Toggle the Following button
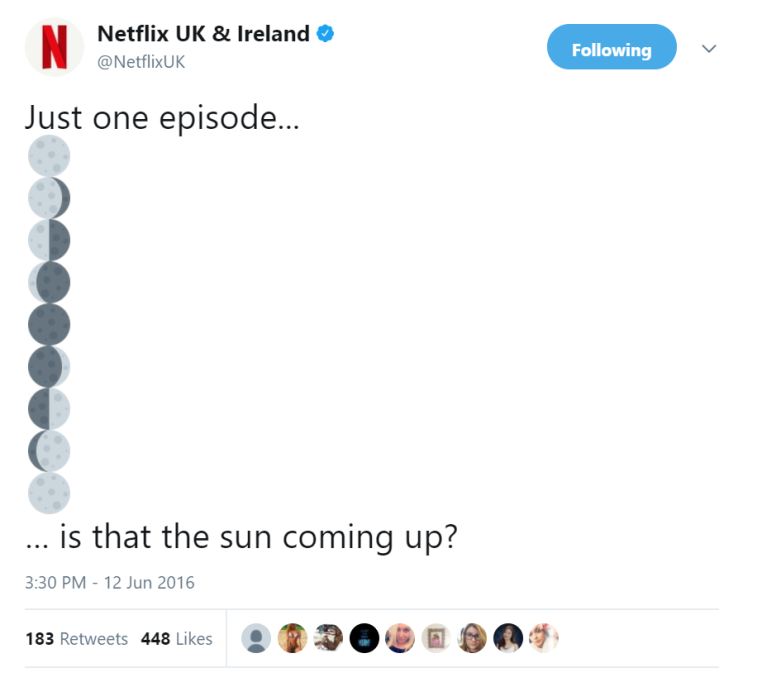 click(x=611, y=49)
